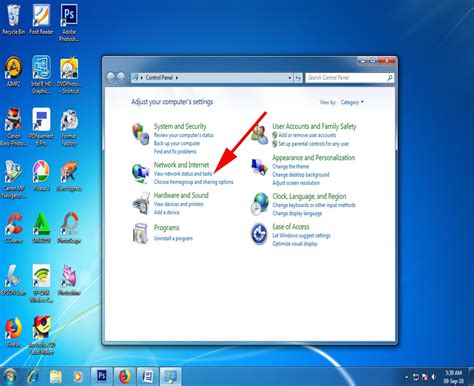Select the Recycle Bin desktop icon

[14, 20]
